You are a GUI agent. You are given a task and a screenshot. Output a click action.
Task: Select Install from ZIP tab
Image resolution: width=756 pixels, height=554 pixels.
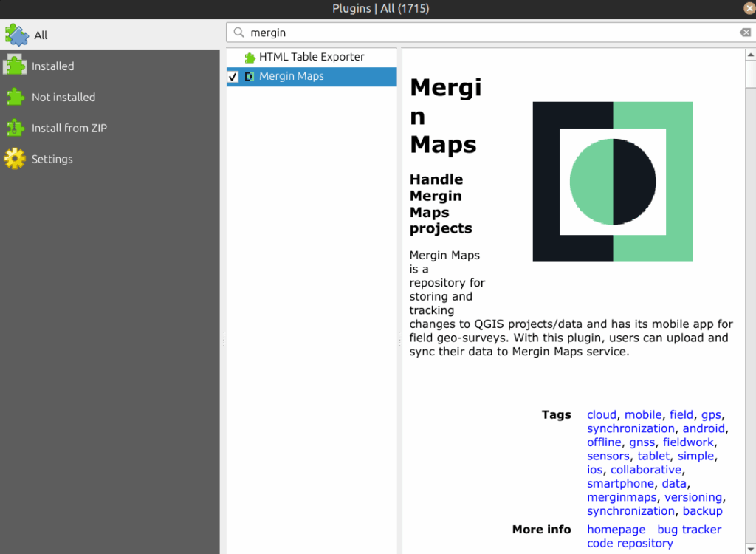tap(110, 128)
